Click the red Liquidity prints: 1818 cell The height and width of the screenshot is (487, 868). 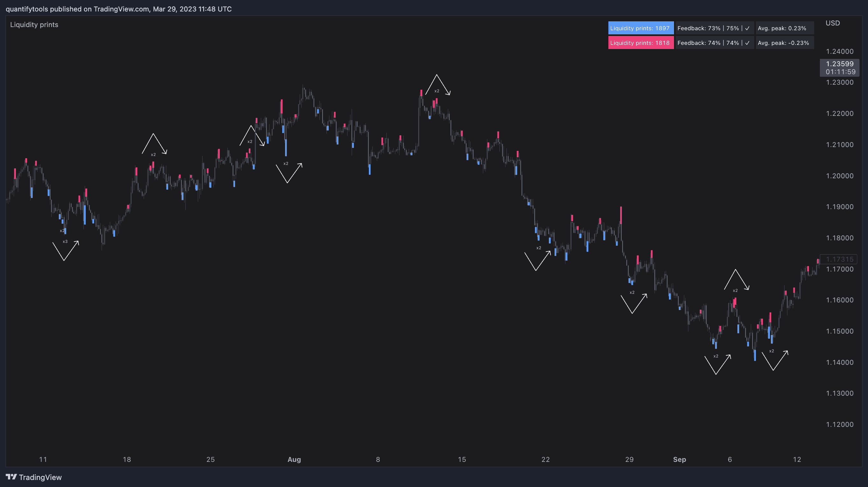click(x=640, y=43)
